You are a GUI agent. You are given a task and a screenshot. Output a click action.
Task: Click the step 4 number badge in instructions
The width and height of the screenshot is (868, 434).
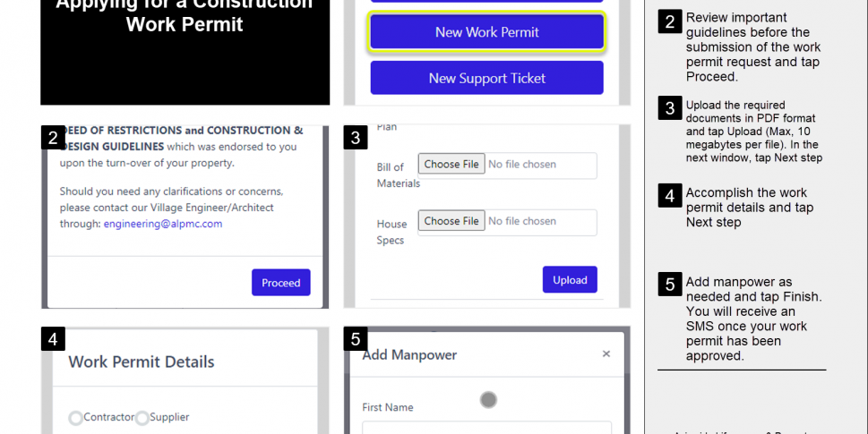click(x=670, y=195)
